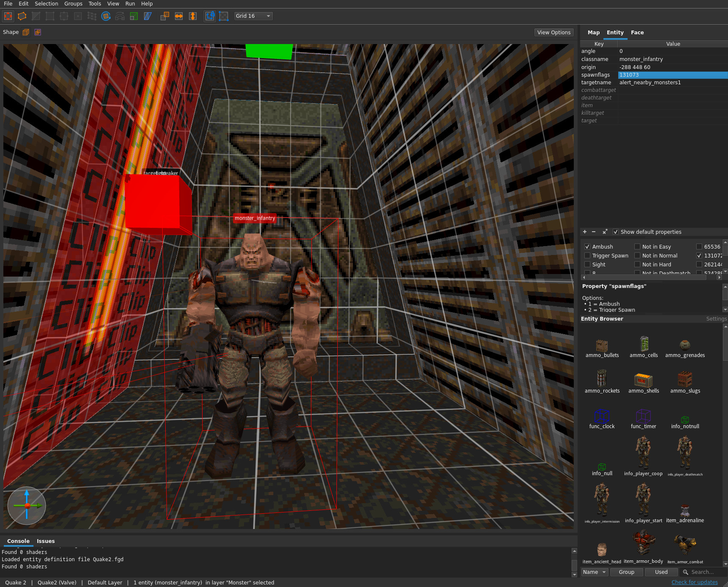Activate the blue Shear tool

[148, 16]
